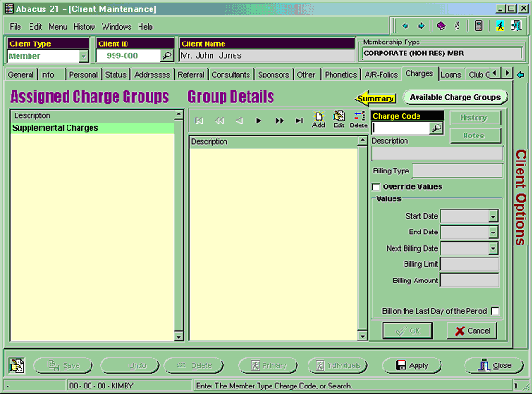Click the Apply button
The image size is (532, 394).
(412, 365)
